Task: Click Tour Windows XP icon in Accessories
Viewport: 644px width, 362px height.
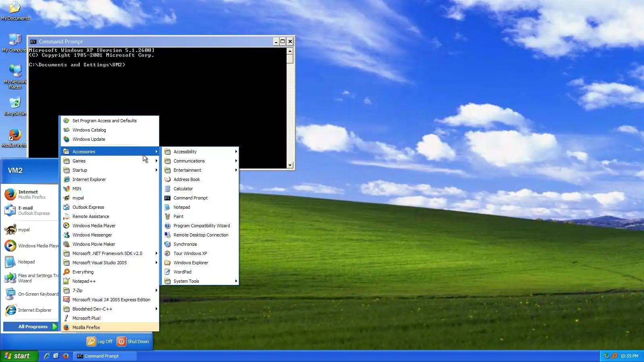Action: point(167,253)
